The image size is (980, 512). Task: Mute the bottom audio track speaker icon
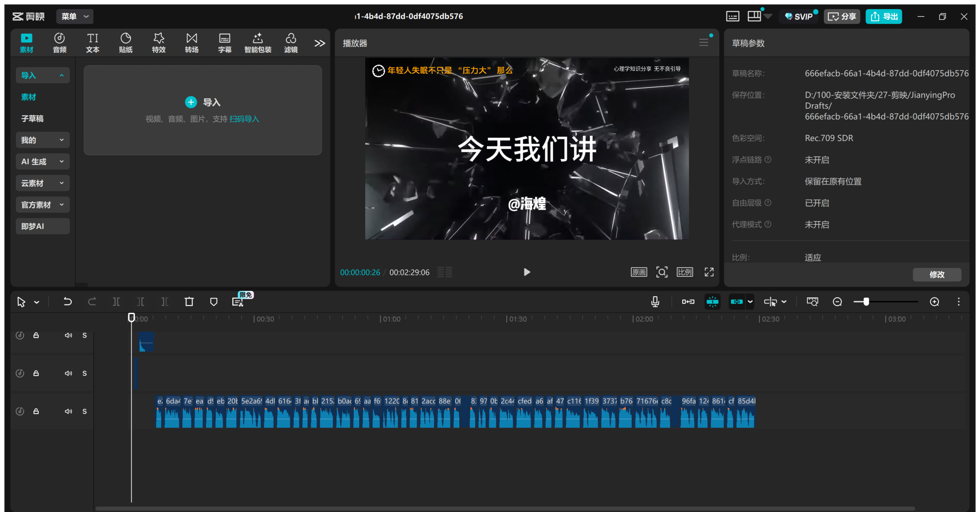click(x=69, y=411)
